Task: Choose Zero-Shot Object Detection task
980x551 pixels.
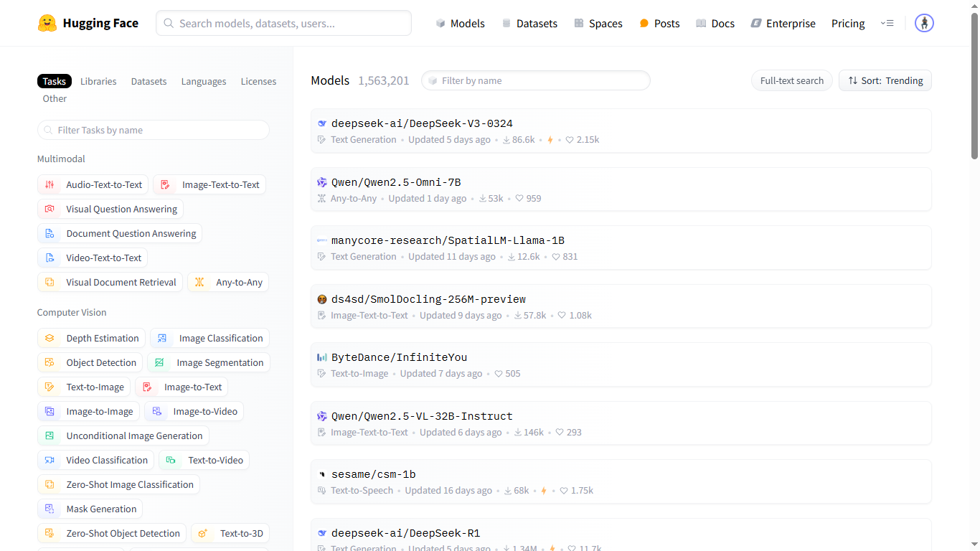Action: click(112, 533)
